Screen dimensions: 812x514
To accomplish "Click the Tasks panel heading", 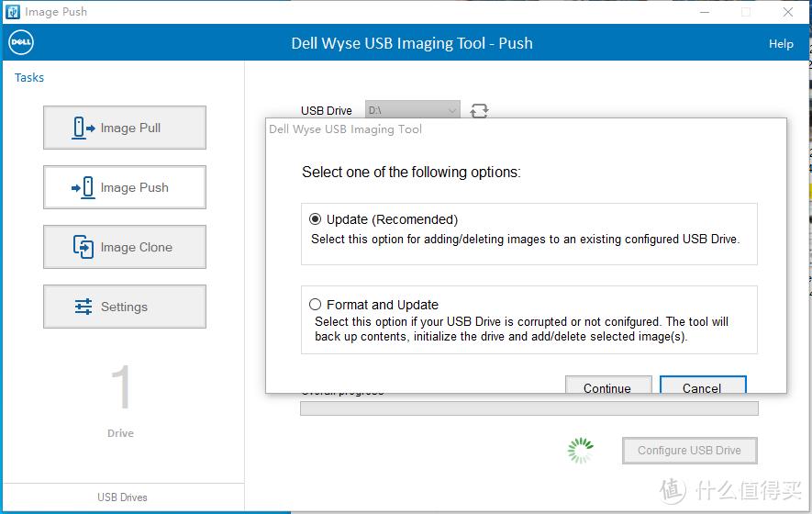I will [x=29, y=78].
